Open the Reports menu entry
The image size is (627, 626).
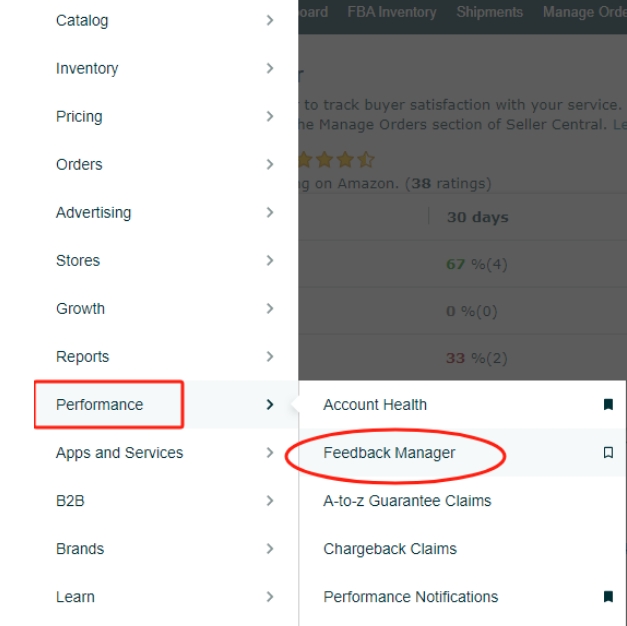(x=82, y=356)
